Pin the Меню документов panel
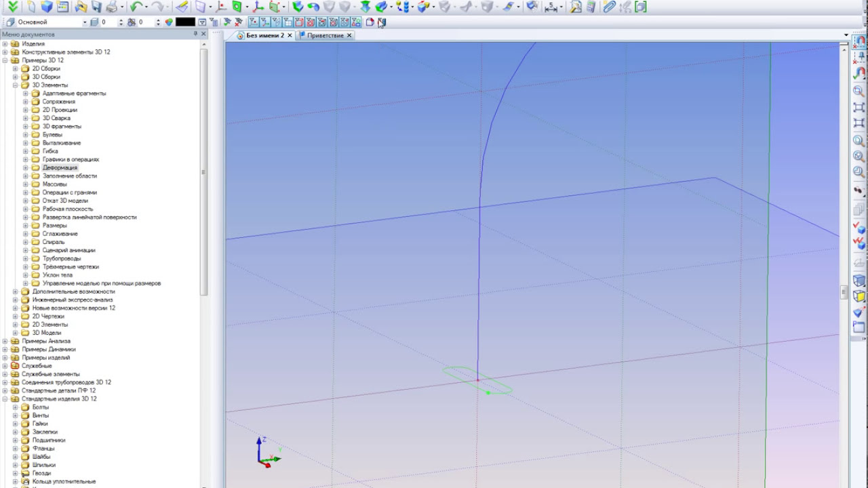This screenshot has width=868, height=488. point(195,34)
